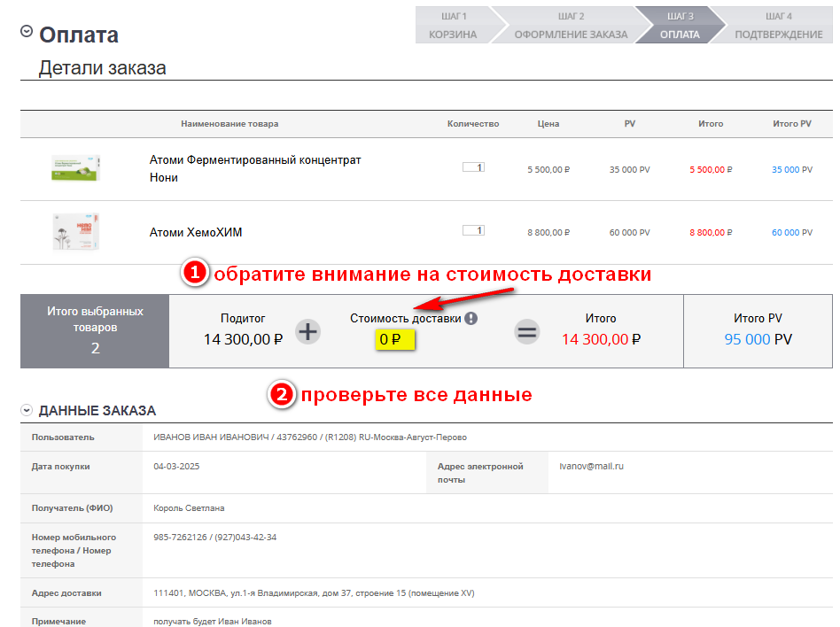Viewport: 840px width, 627px height.
Task: Click the yellow highlighted 0 ₽ delivery cost
Action: [390, 339]
